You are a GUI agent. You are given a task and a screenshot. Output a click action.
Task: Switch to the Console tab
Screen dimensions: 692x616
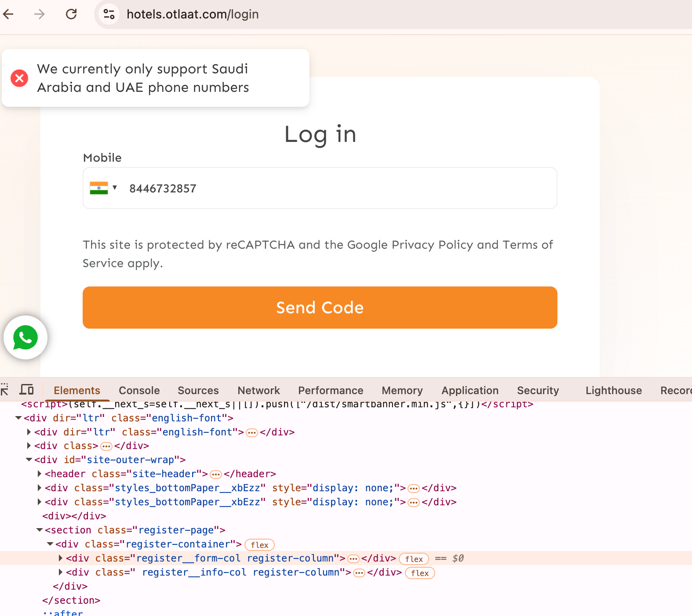pos(139,390)
